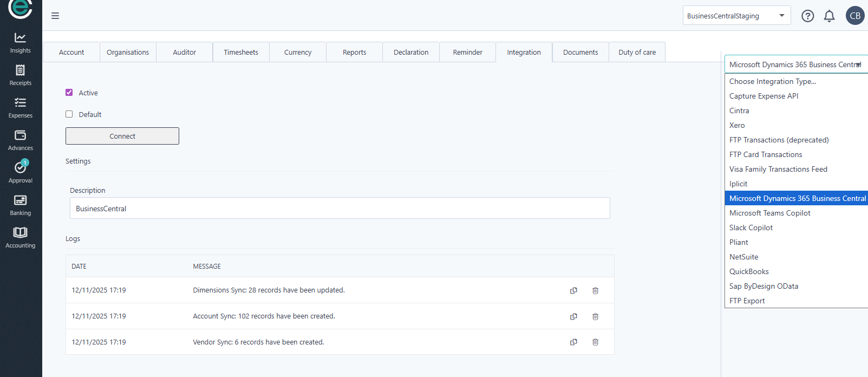The height and width of the screenshot is (377, 868).
Task: Select Xero from the integration list
Action: click(x=796, y=125)
